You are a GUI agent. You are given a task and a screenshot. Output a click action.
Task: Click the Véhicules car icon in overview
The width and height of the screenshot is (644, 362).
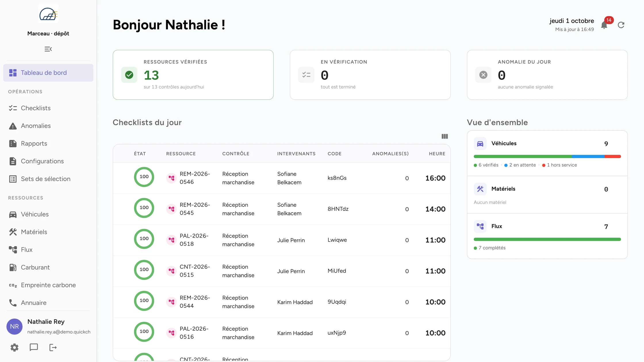coord(480,144)
